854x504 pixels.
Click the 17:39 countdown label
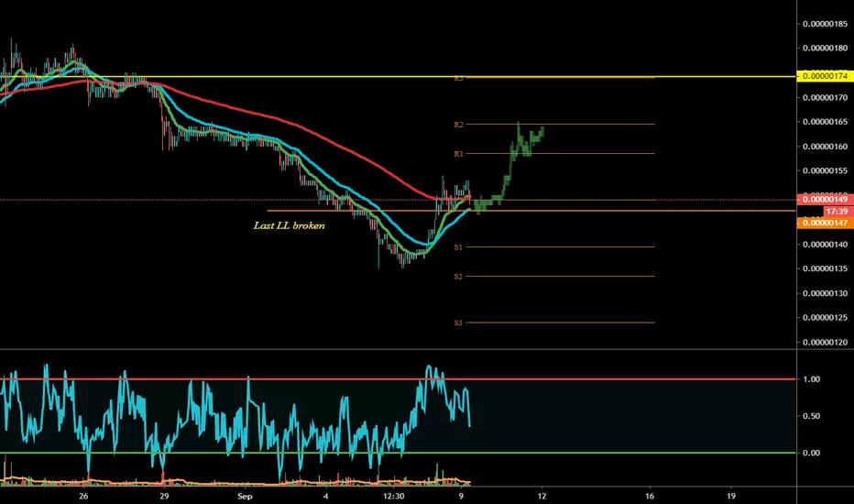point(838,212)
